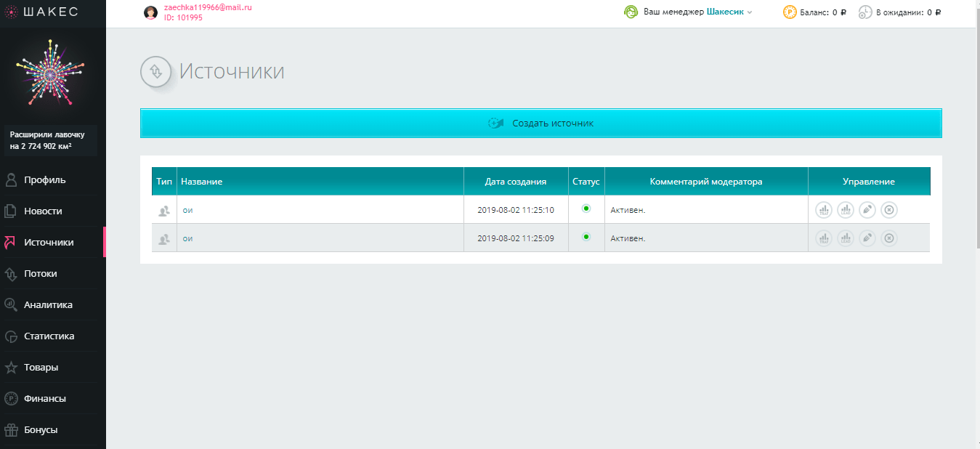
Task: Go to Потоки in the sidebar menu
Action: coord(40,274)
